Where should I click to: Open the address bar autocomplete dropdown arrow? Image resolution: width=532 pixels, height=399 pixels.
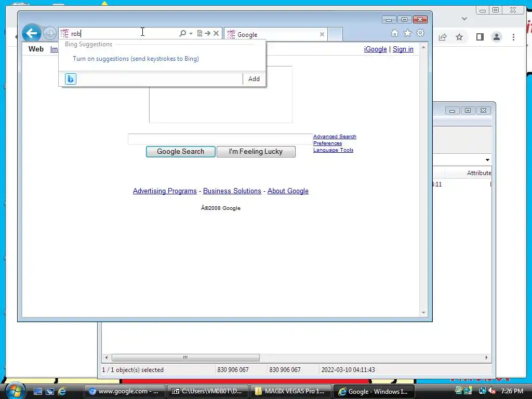(191, 33)
